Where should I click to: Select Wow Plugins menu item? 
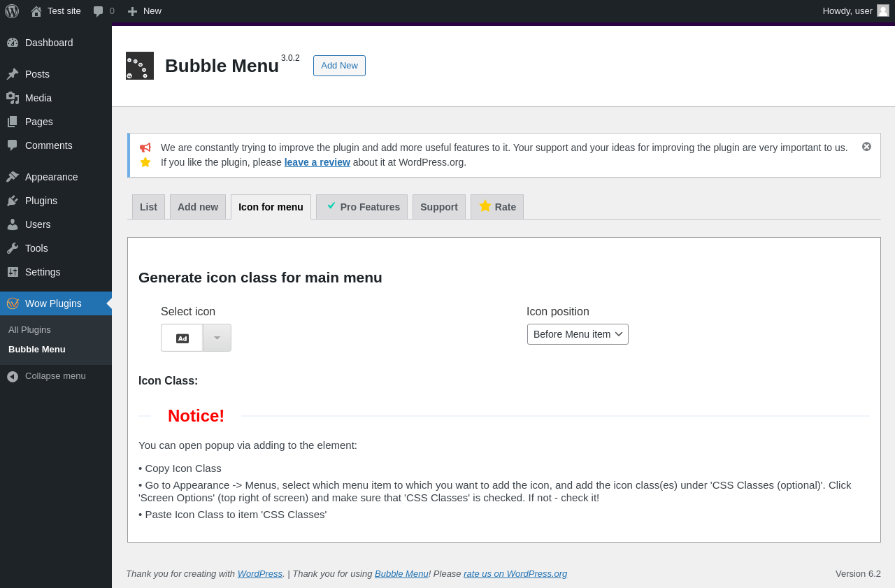pos(56,303)
